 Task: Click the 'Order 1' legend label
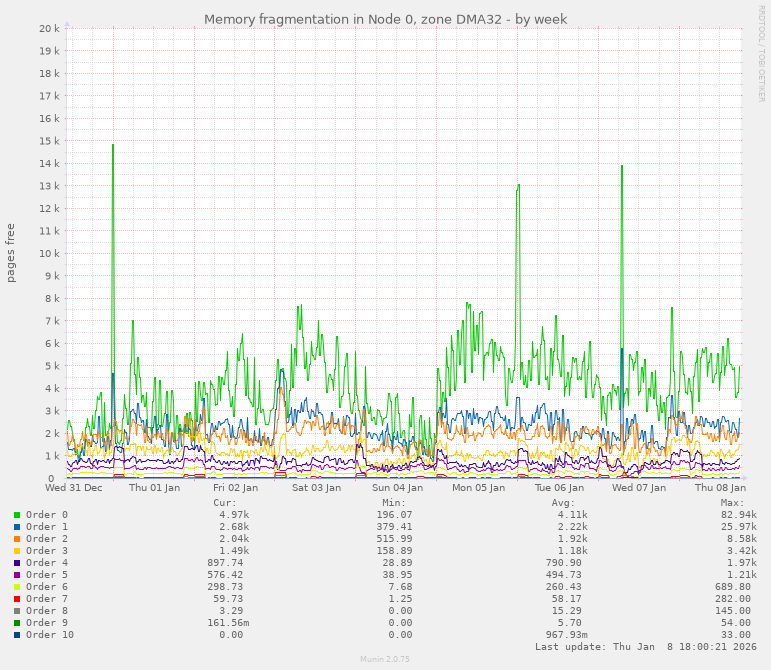point(47,527)
